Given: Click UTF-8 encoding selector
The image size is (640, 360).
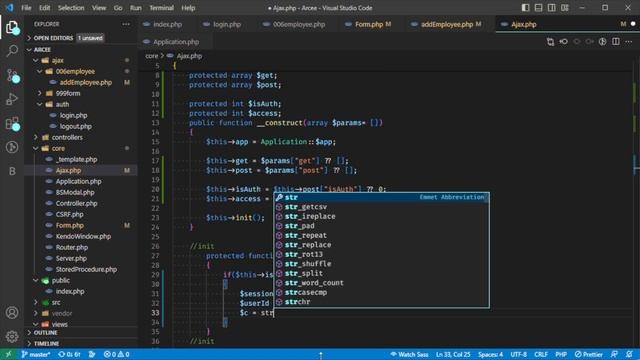Looking at the screenshot, I should (x=518, y=354).
